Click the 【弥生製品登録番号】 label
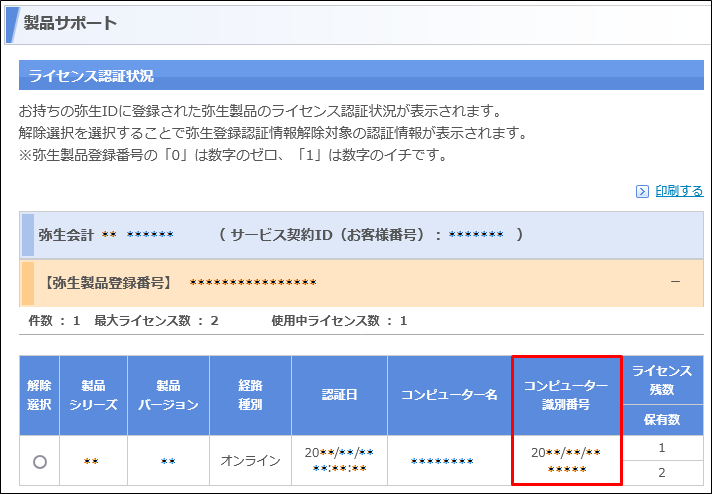The image size is (712, 494). (x=108, y=283)
